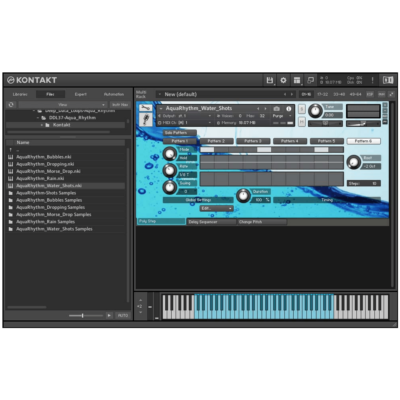Toggle the AUTO preview button

[x=123, y=315]
